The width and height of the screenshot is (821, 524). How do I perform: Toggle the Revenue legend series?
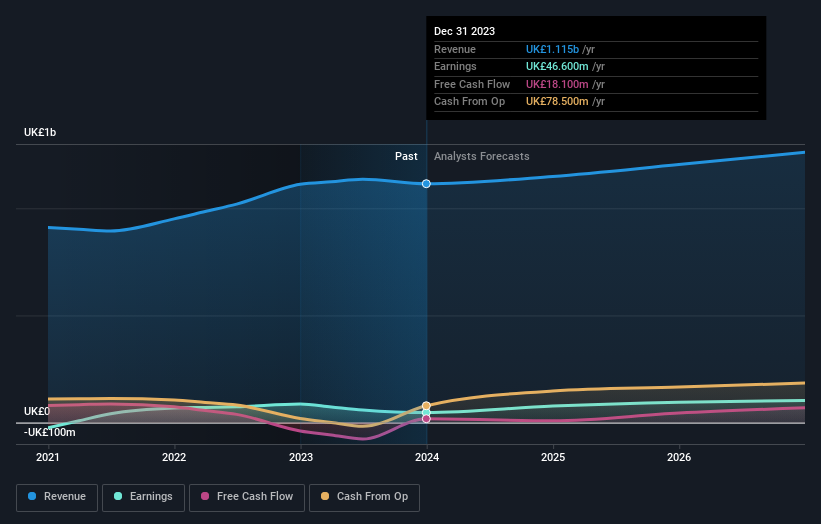[57, 497]
